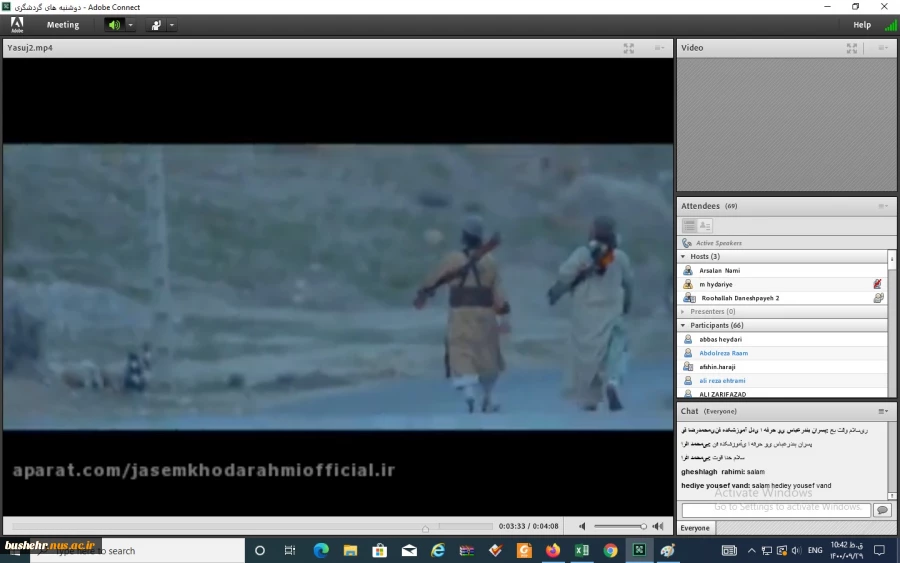
Task: Toggle the speaker audio button
Action: coord(114,25)
